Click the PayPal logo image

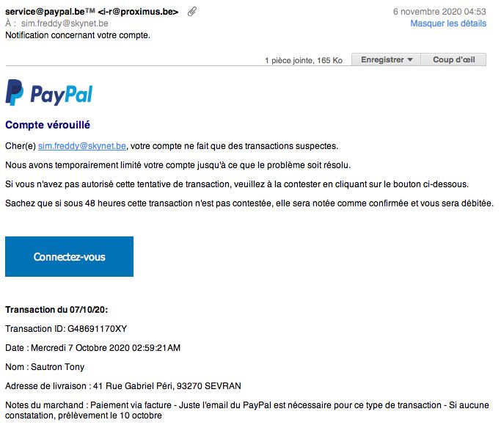point(49,93)
